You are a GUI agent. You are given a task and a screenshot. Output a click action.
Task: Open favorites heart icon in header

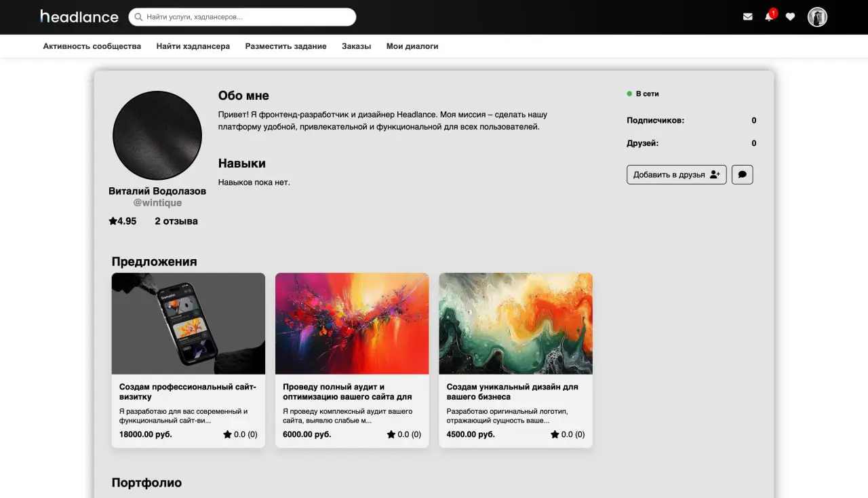pyautogui.click(x=790, y=17)
